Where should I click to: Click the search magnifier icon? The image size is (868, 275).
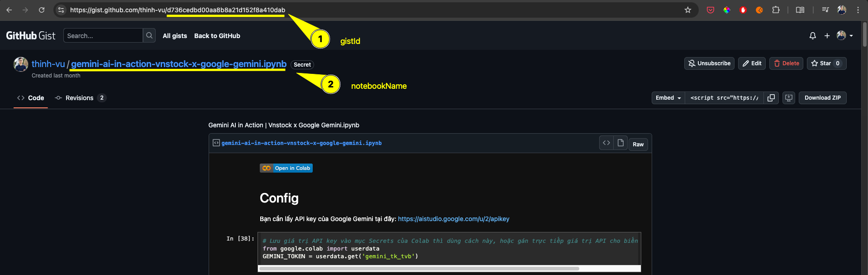coord(149,36)
